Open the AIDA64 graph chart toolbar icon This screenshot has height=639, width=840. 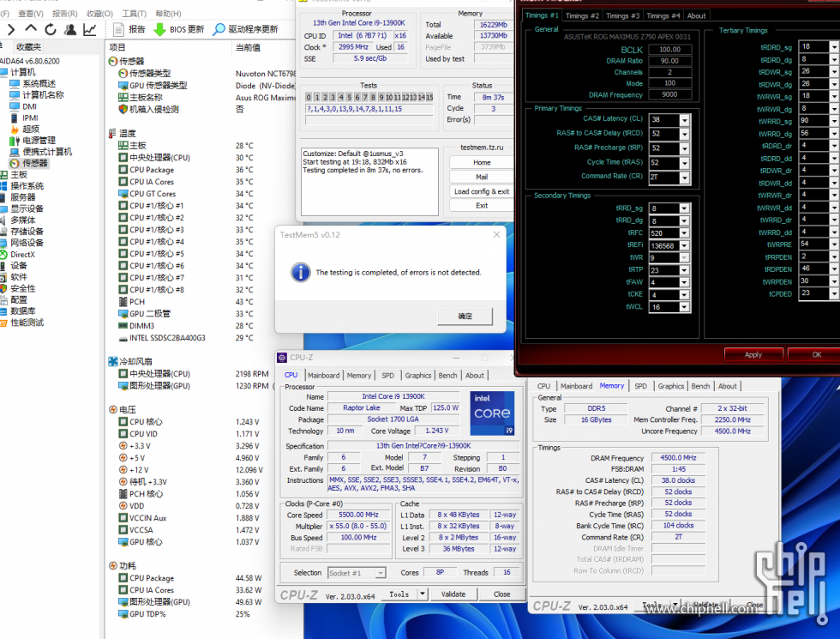[x=89, y=29]
